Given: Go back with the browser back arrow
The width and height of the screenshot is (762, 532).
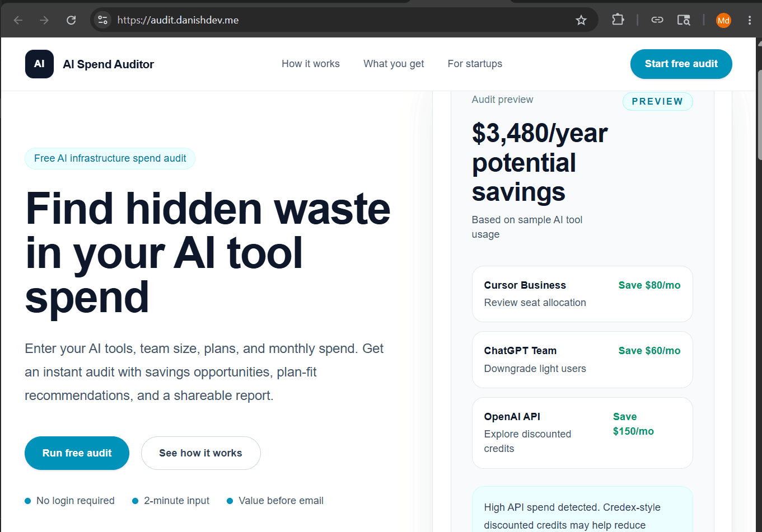Looking at the screenshot, I should (18, 20).
